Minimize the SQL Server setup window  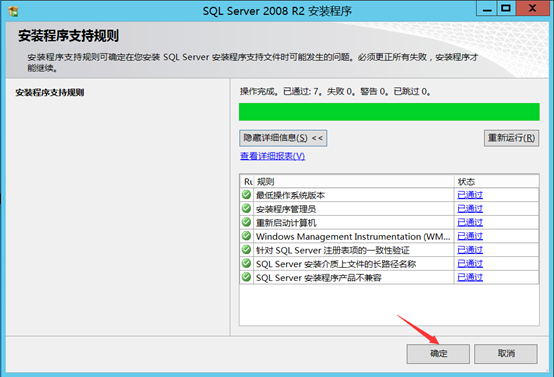click(487, 8)
